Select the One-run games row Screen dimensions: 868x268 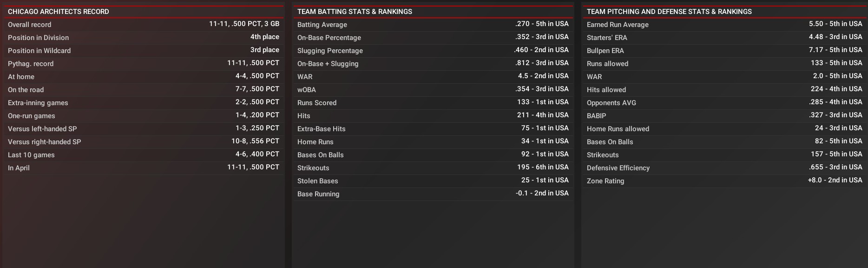tap(143, 115)
